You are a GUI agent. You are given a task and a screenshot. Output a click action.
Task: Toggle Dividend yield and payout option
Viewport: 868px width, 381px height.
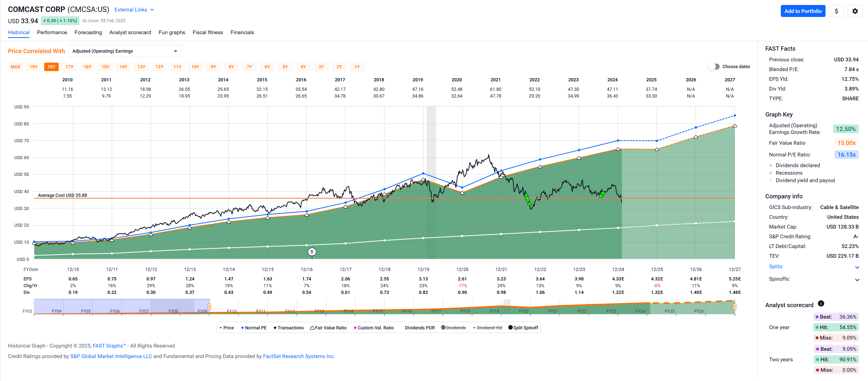point(802,180)
